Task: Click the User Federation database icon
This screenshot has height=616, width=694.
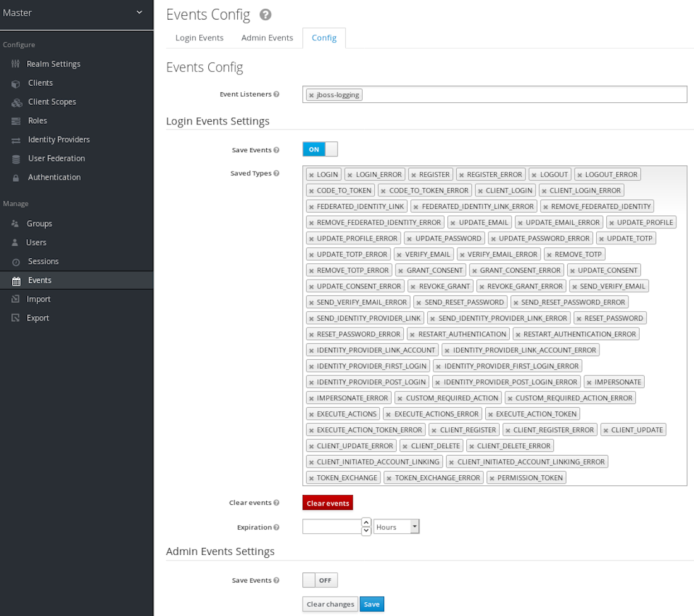Action: point(16,159)
